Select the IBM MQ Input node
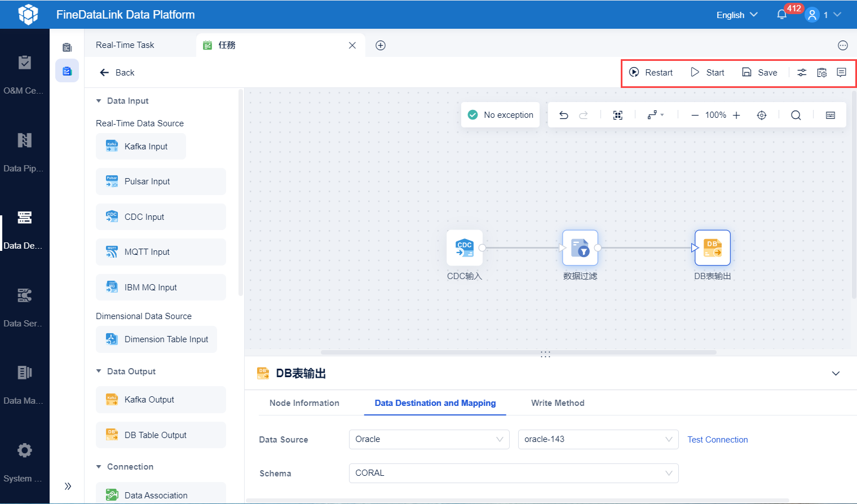The width and height of the screenshot is (857, 504). coord(161,288)
